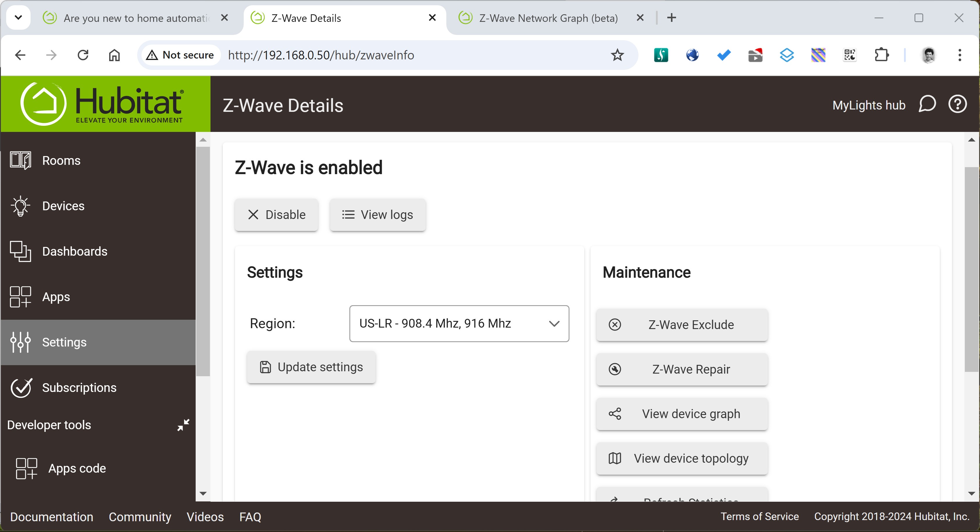Open the striped colorful extension icon
The height and width of the screenshot is (532, 980).
(x=818, y=55)
